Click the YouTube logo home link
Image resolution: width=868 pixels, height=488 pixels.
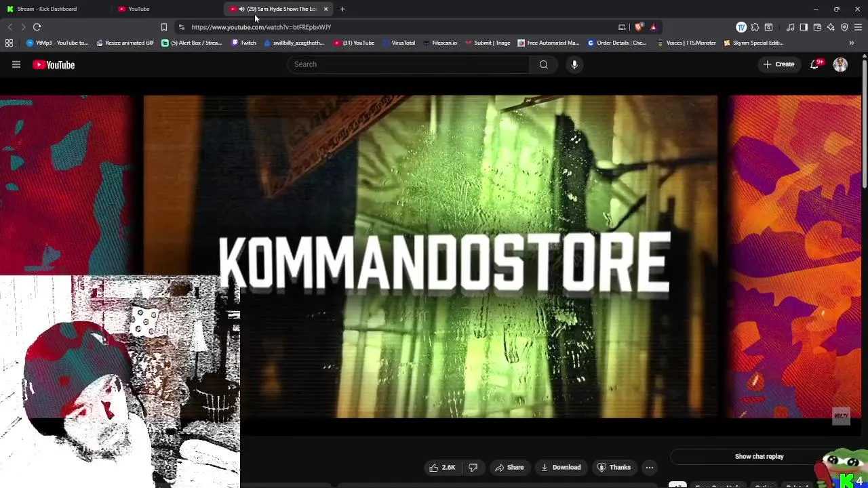54,65
